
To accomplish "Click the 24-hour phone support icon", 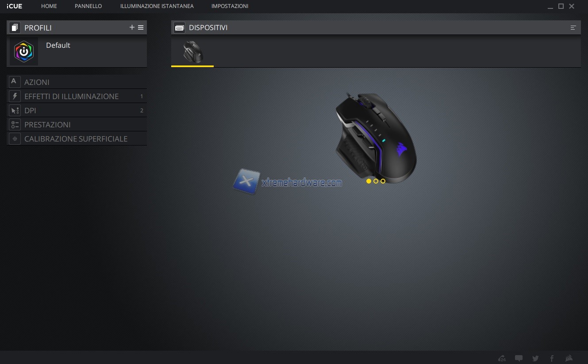I will click(x=502, y=358).
